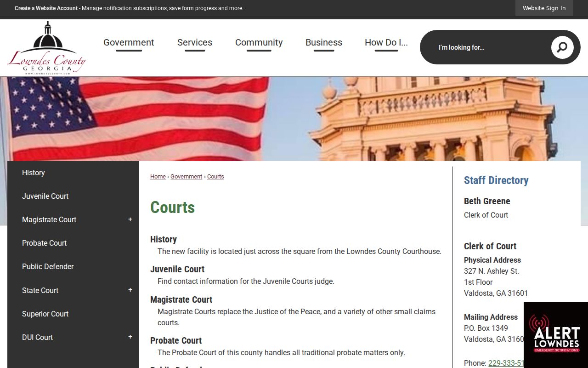
Task: Click the courthouse banner image
Action: tap(294, 119)
